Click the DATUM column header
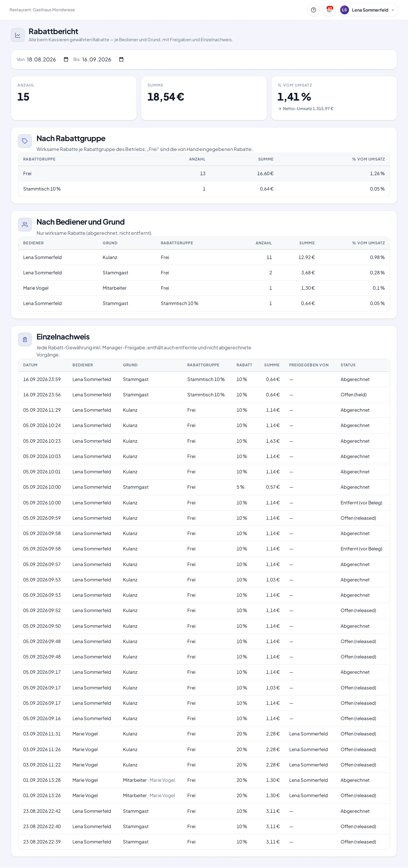This screenshot has width=408, height=868. click(30, 365)
